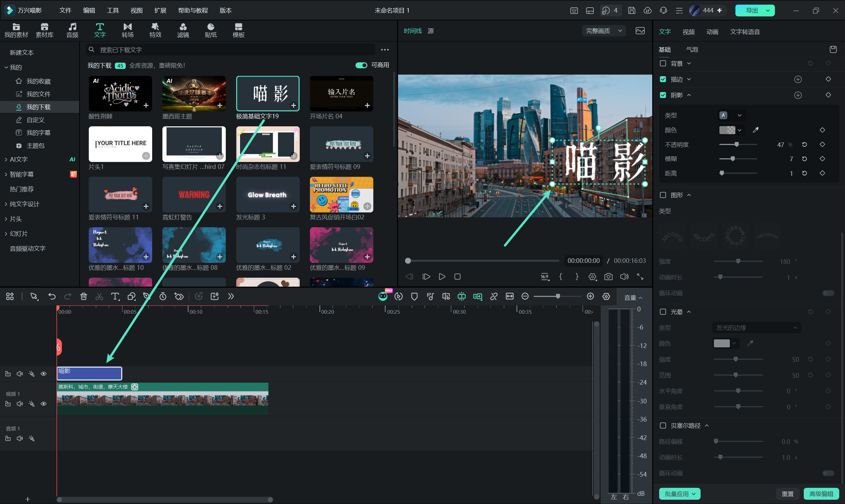Open the 文件 menu
Image resolution: width=845 pixels, height=504 pixels.
65,11
